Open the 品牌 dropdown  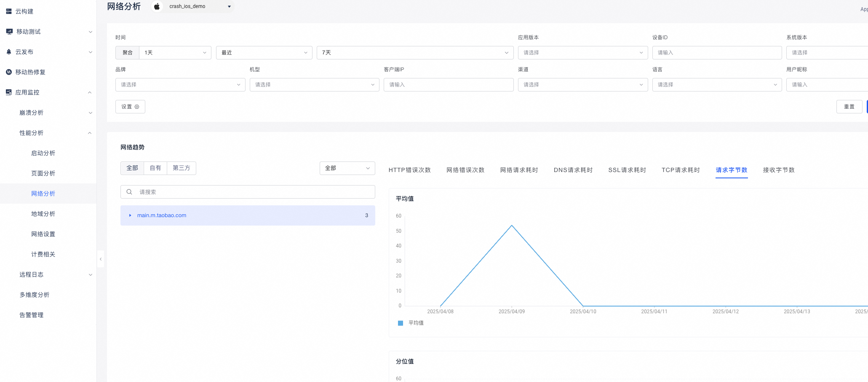[x=180, y=85]
